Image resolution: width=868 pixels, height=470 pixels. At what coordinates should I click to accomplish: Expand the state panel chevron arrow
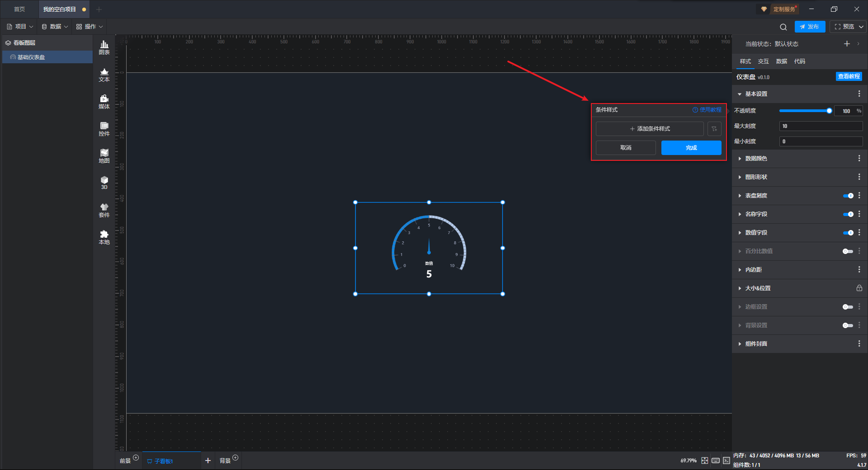point(858,44)
